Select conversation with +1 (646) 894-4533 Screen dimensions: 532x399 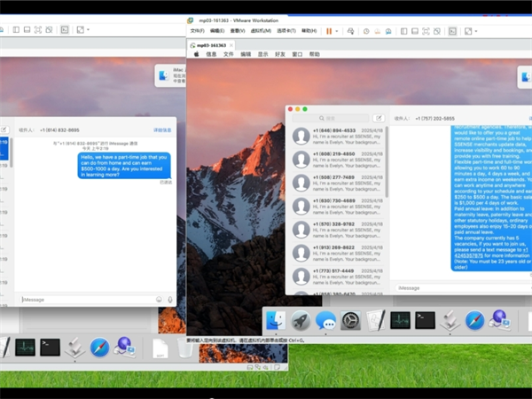click(334, 134)
